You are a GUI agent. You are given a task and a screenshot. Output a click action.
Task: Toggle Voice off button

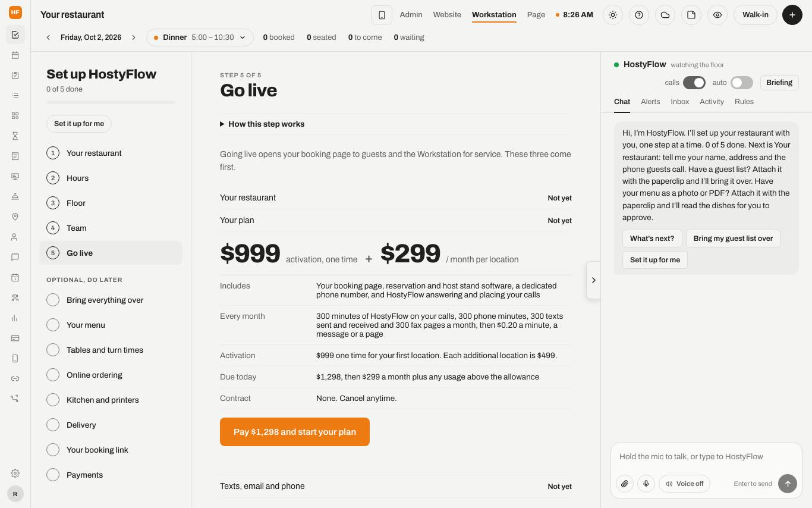click(684, 484)
